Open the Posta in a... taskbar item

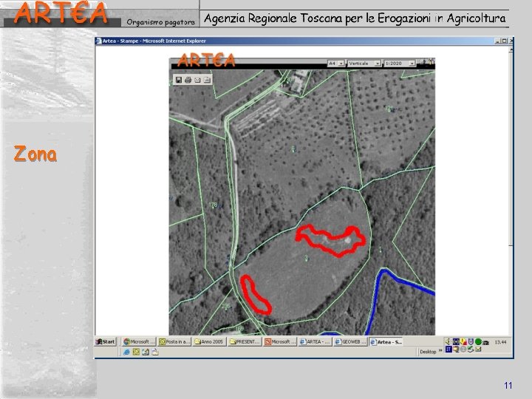pyautogui.click(x=174, y=341)
